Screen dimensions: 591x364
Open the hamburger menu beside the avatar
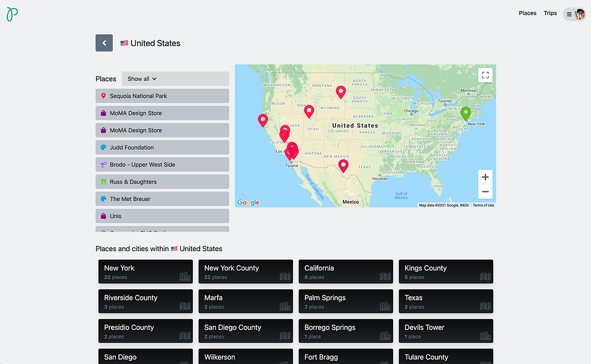pyautogui.click(x=569, y=15)
